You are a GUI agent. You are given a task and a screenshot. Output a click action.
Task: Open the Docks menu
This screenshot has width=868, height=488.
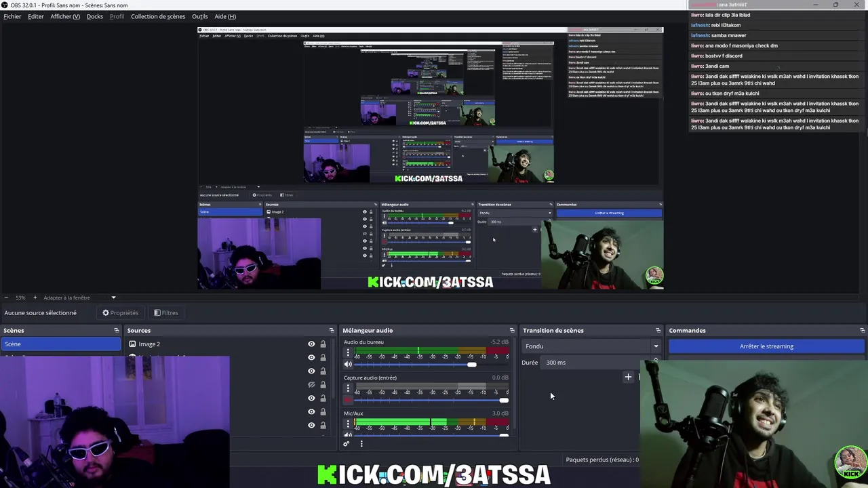(95, 16)
